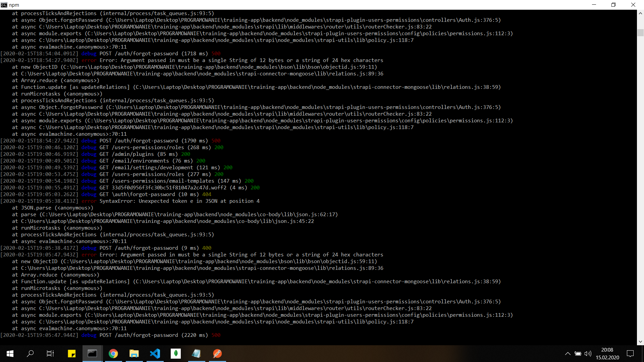Image resolution: width=644 pixels, height=362 pixels.
Task: Show hidden system tray icons
Action: tap(568, 354)
